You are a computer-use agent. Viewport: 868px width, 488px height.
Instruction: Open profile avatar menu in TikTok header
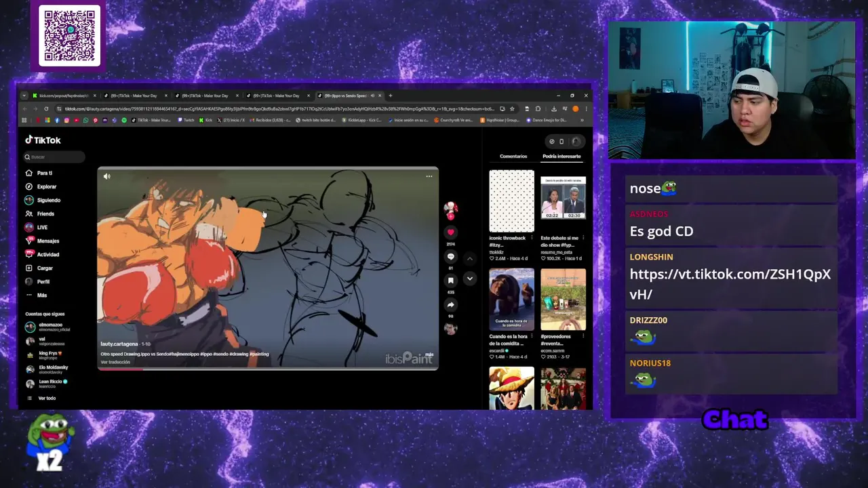[576, 142]
